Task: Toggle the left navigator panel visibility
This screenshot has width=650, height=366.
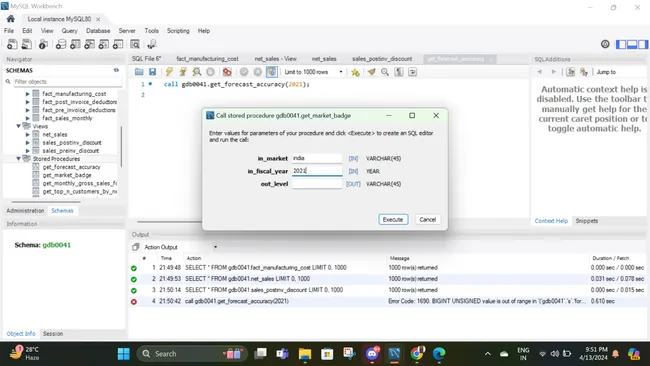Action: point(621,44)
